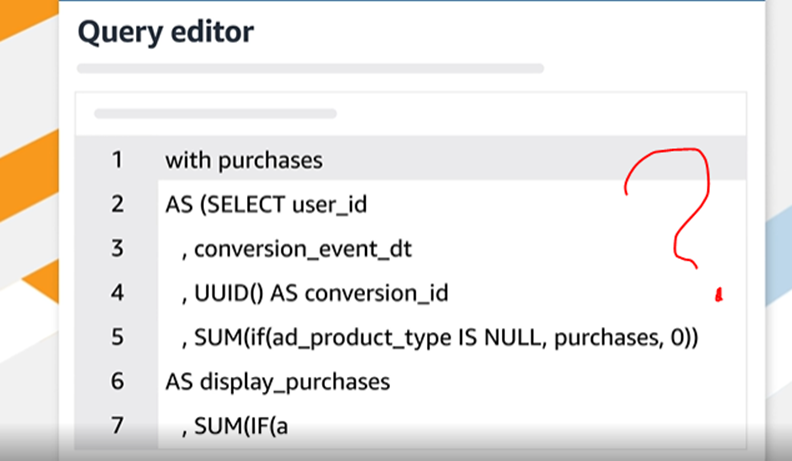
Task: Click the Query editor heading
Action: point(165,32)
